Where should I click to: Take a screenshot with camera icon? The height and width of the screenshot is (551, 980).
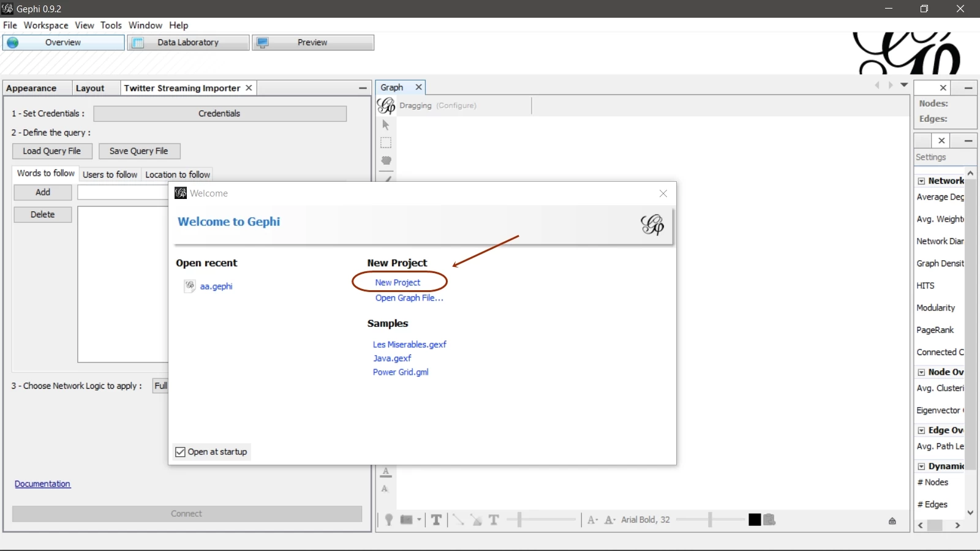[407, 520]
